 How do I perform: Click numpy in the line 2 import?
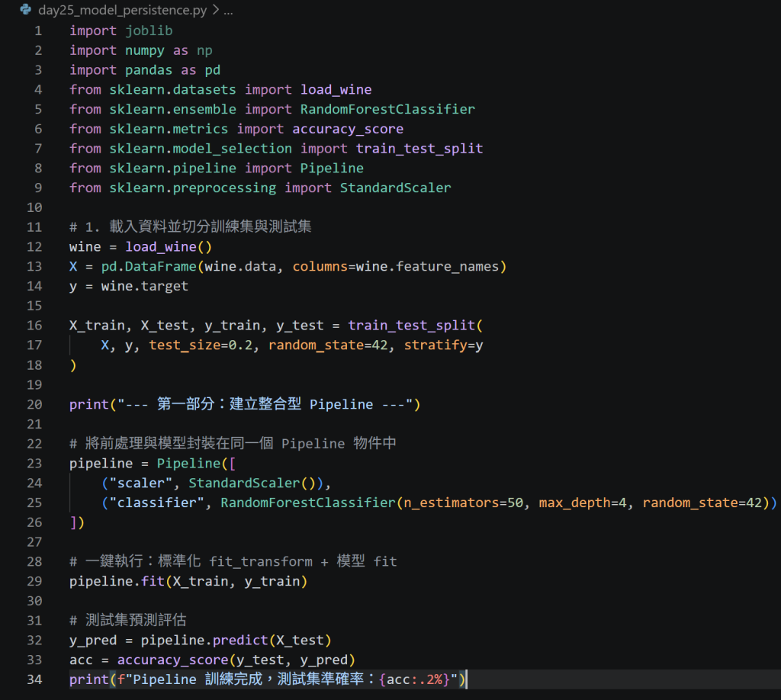[144, 51]
